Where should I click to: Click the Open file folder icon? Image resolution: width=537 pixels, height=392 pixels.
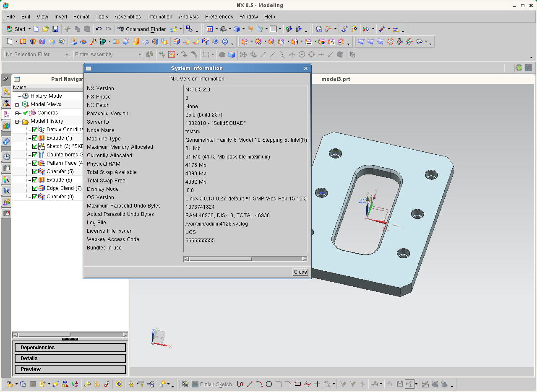tap(45, 29)
